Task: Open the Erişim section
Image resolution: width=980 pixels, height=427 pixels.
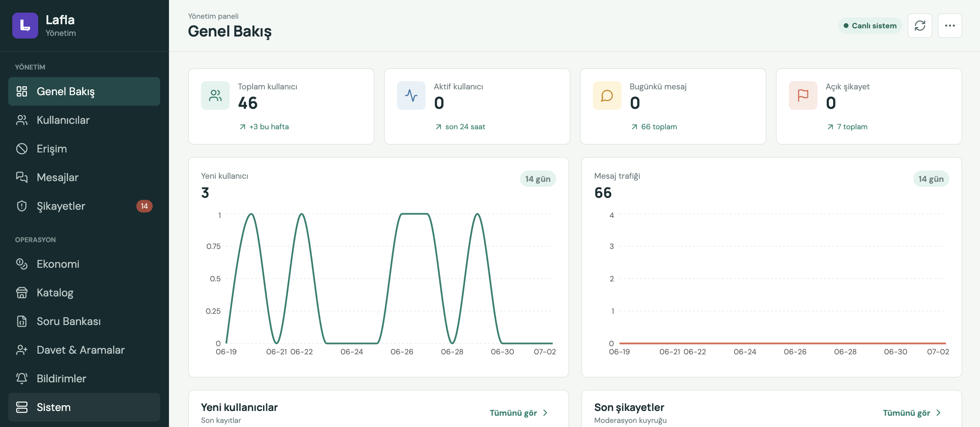Action: pos(84,149)
